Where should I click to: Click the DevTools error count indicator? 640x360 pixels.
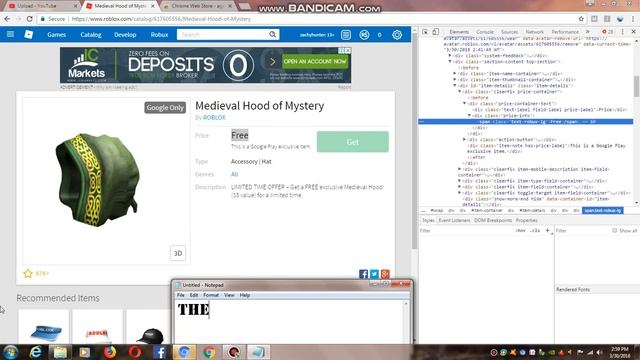click(x=607, y=32)
